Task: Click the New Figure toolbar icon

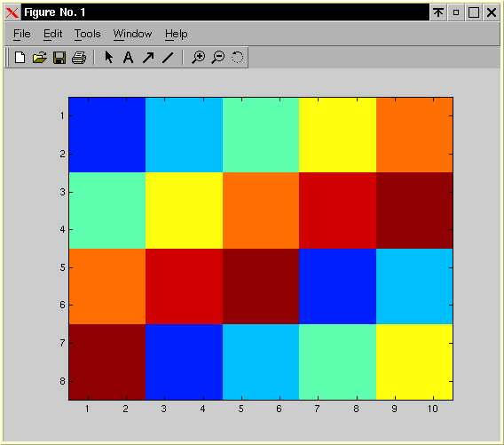Action: tap(20, 58)
